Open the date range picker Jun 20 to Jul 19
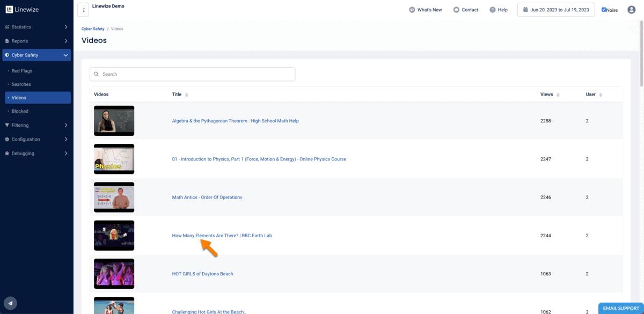The height and width of the screenshot is (314, 644). pyautogui.click(x=556, y=10)
